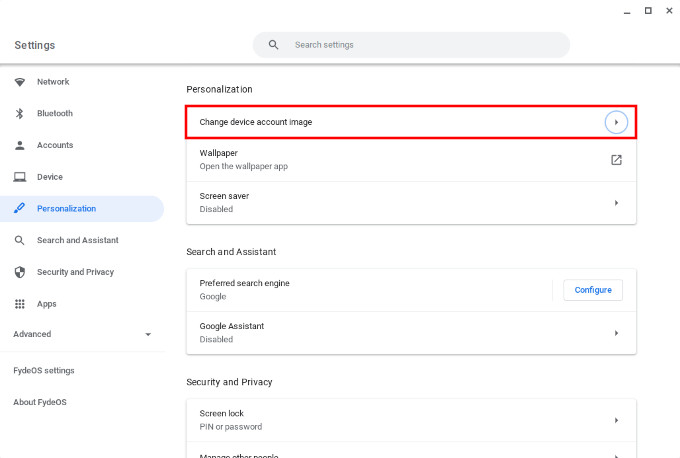This screenshot has height=458, width=680.
Task: Click the magnifier icon in search bar
Action: (x=273, y=45)
